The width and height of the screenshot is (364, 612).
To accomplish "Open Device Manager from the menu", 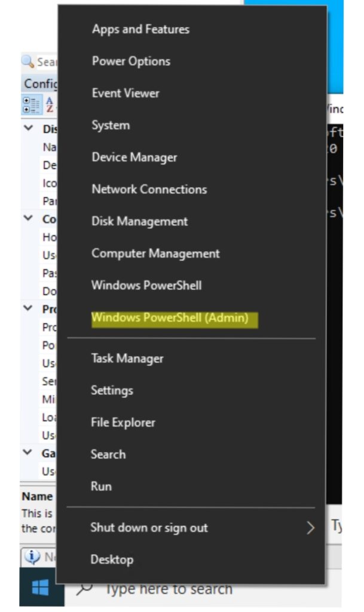I will click(x=134, y=157).
